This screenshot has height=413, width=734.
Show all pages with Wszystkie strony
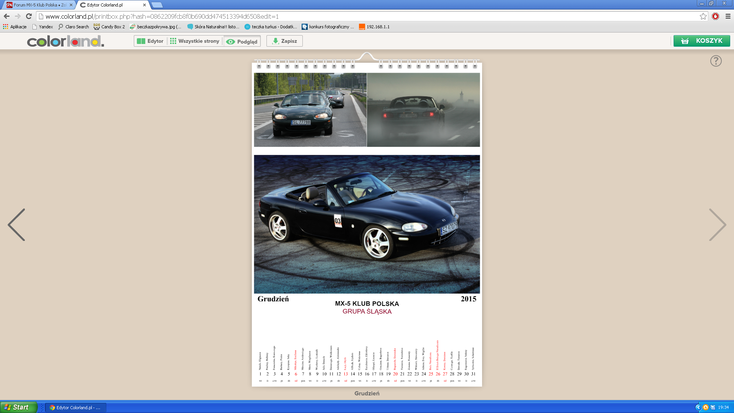click(194, 41)
